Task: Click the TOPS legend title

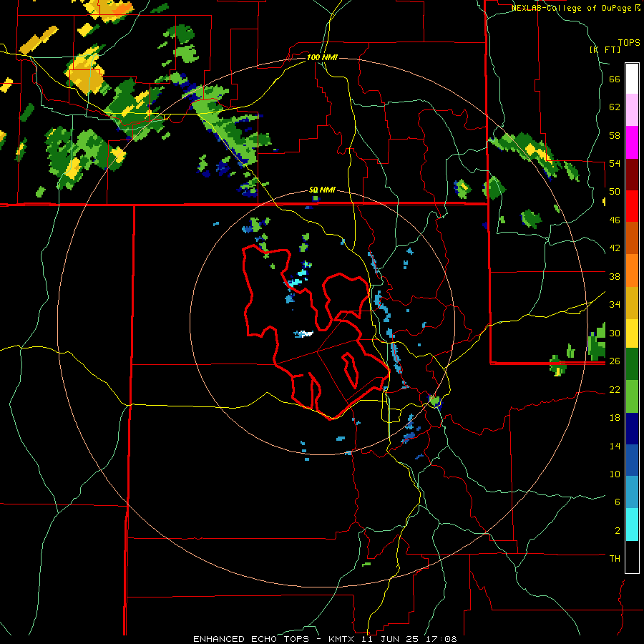Action: (629, 43)
